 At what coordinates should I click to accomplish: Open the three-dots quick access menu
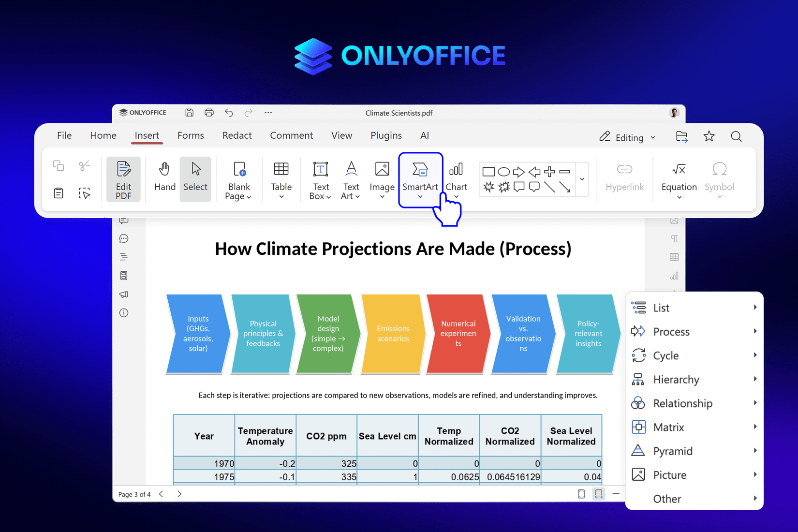point(268,113)
